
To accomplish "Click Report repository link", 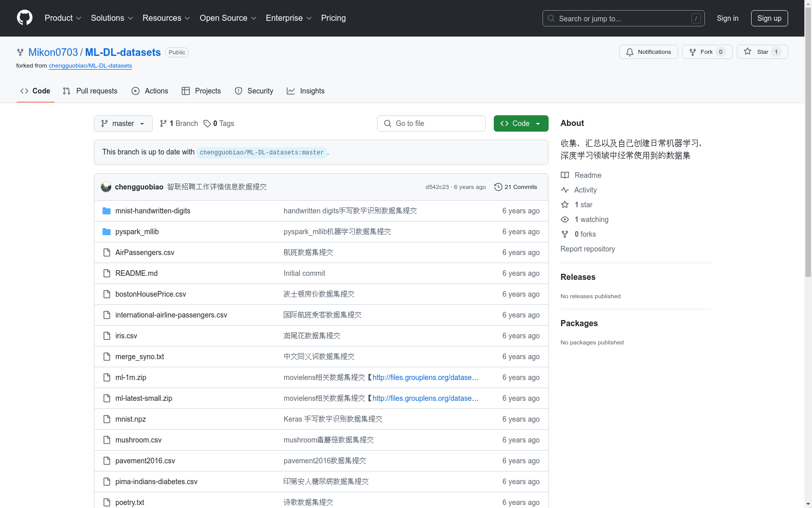I will (x=588, y=249).
